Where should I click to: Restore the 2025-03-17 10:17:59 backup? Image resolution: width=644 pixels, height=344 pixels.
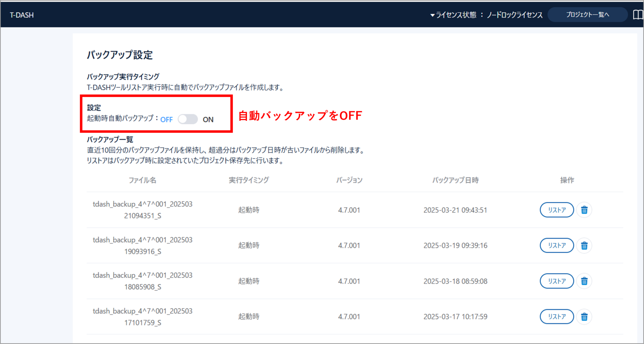556,317
